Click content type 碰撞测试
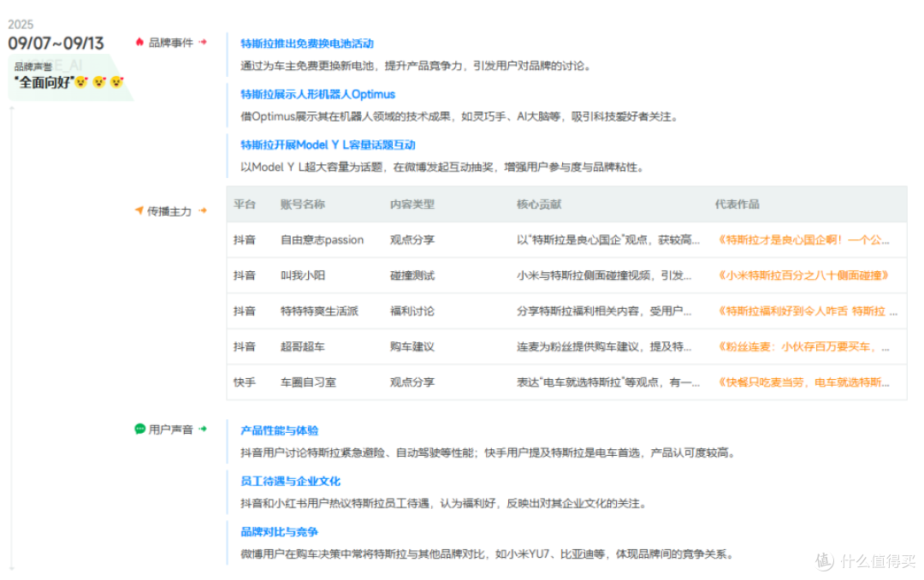 coord(412,275)
